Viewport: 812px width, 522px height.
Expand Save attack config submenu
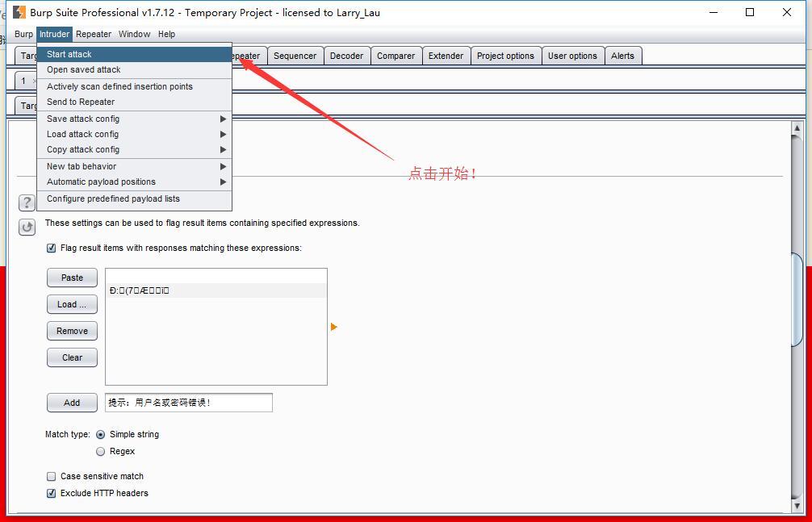click(134, 119)
